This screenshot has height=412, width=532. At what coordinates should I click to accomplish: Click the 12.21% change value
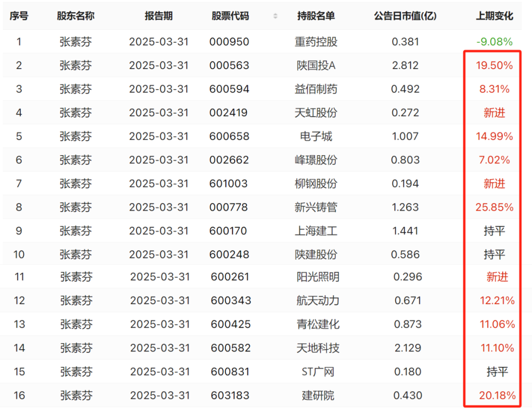click(x=497, y=300)
